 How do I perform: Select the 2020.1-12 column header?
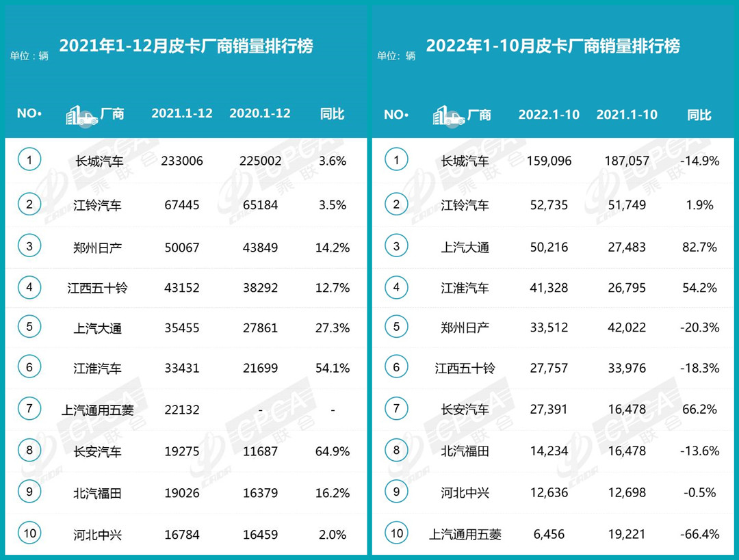260,114
